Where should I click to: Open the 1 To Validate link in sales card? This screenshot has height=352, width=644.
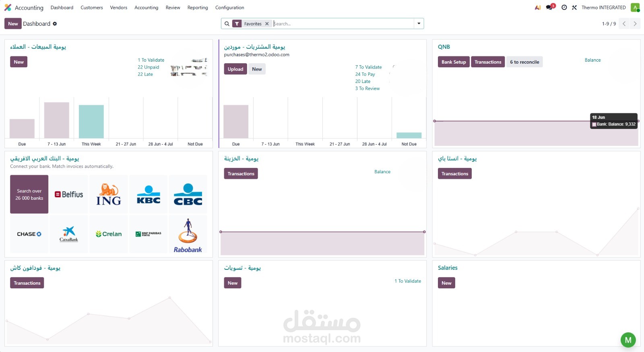pyautogui.click(x=151, y=60)
